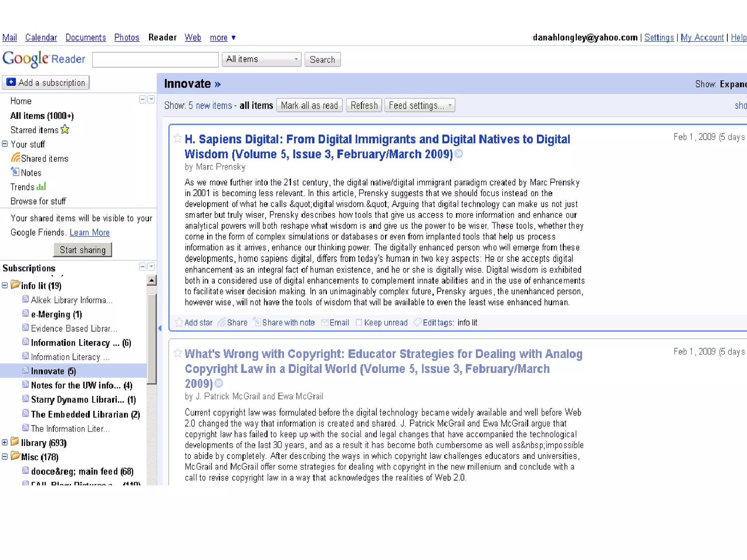
Task: Click the search text input field
Action: point(155,59)
